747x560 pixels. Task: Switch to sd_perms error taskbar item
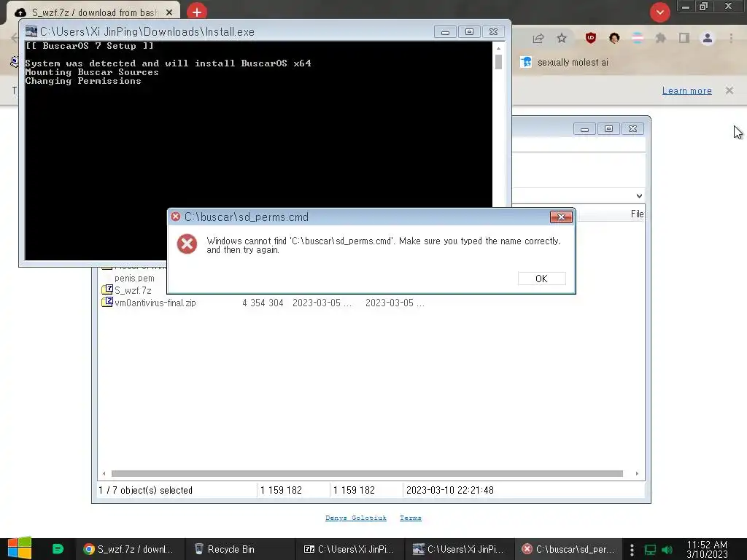click(568, 549)
